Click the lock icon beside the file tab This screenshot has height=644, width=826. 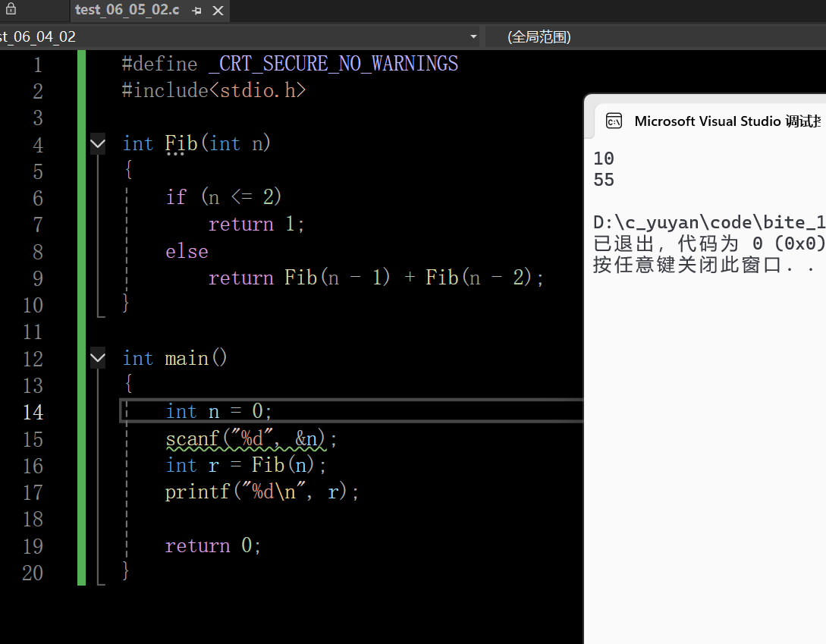click(11, 9)
